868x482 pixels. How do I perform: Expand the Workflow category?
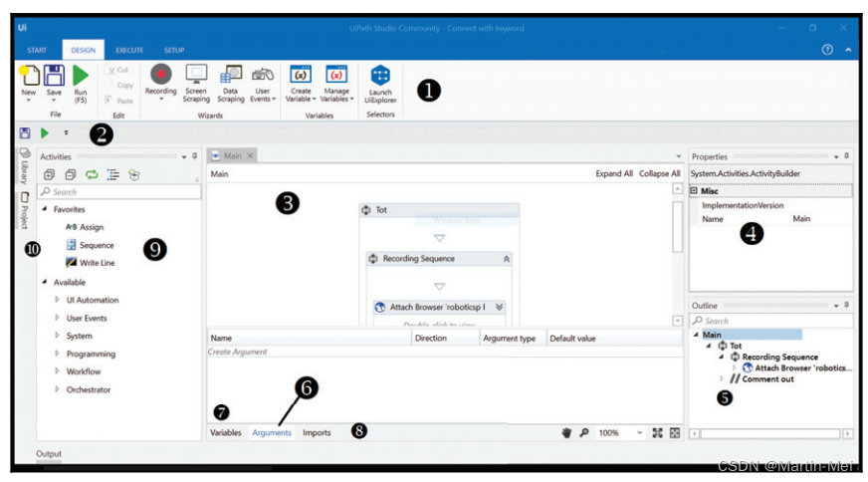(57, 371)
